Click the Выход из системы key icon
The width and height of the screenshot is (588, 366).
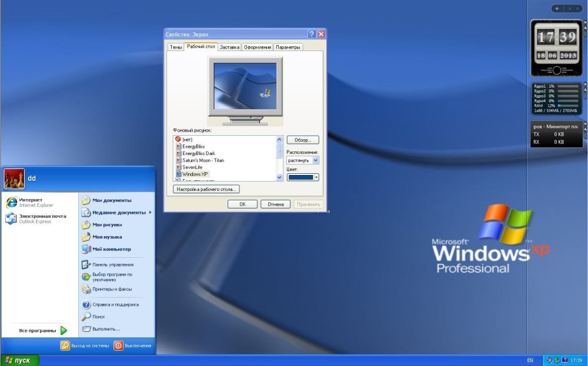click(84, 345)
